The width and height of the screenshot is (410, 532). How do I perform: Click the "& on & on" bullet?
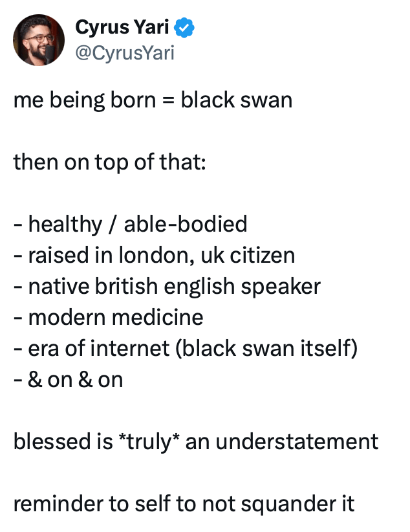(68, 379)
